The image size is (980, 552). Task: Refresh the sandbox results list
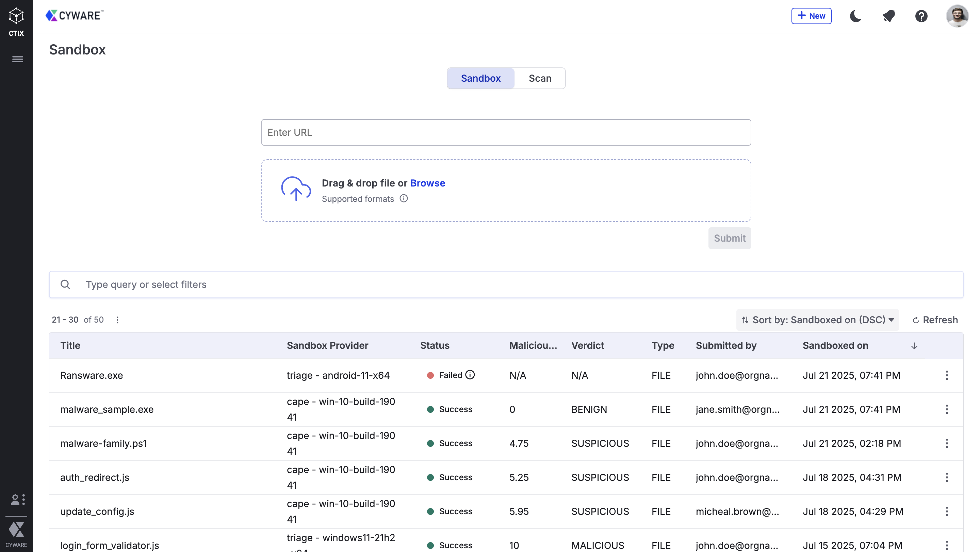click(x=935, y=320)
